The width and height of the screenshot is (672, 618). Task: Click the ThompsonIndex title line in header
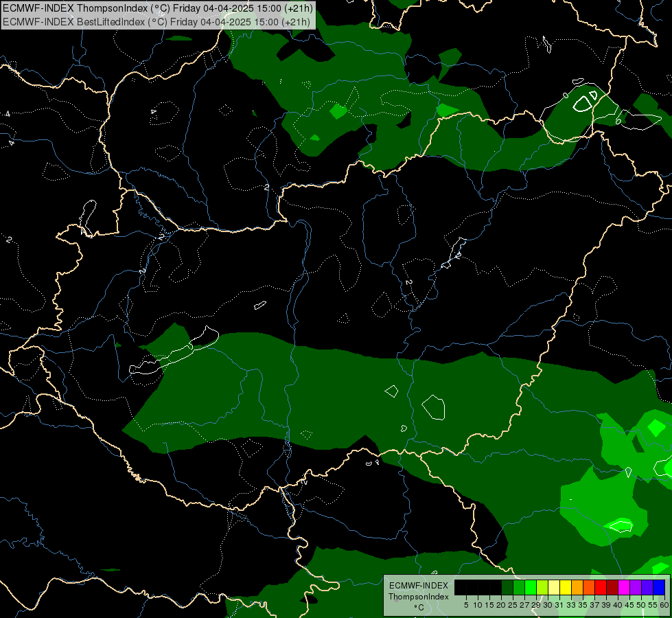coord(158,8)
